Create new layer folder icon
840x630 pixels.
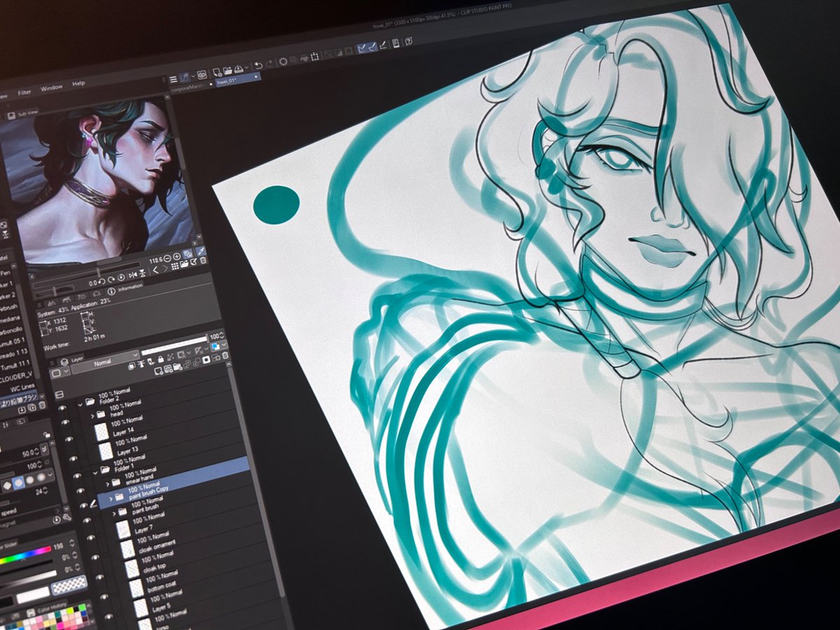178,367
